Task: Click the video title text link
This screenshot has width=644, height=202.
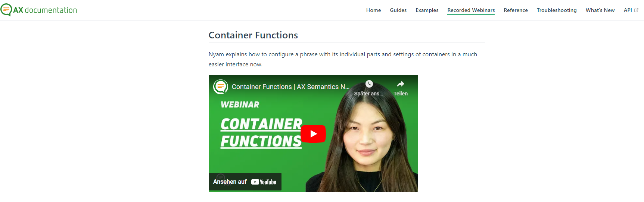Action: [x=290, y=87]
